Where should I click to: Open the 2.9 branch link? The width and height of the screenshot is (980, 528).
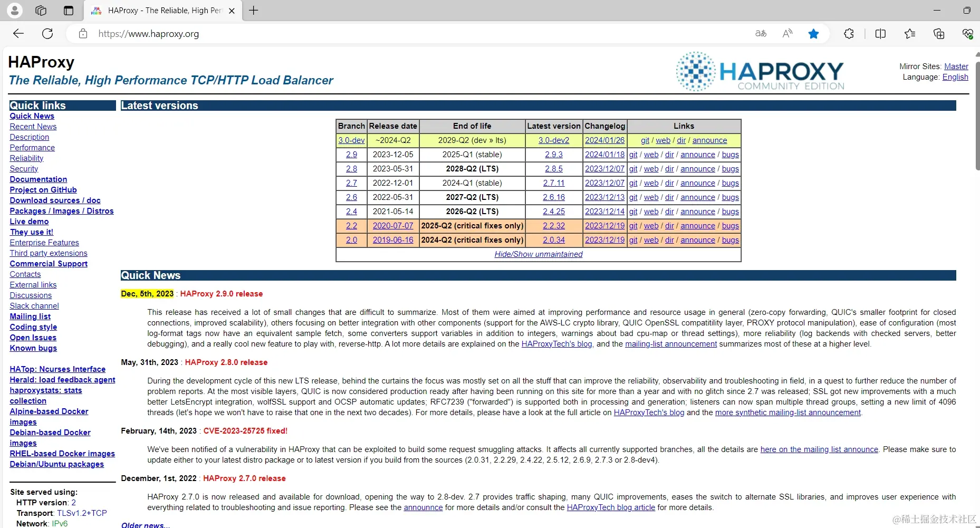coord(351,155)
